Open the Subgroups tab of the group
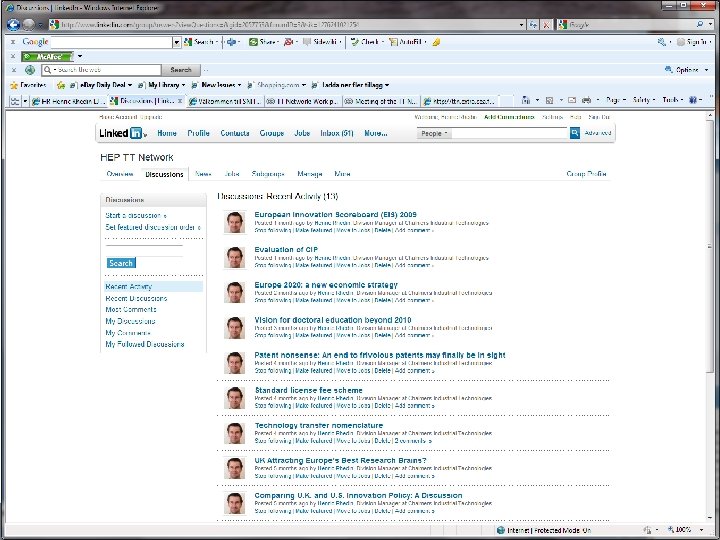Screen dimensions: 720x540 [268, 174]
